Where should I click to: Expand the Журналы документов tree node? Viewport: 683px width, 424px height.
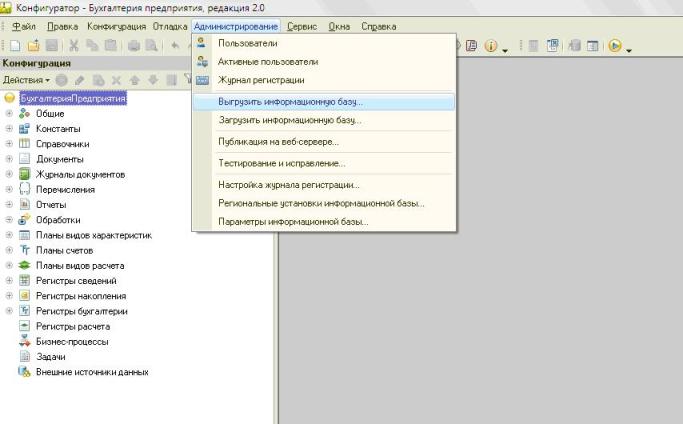9,174
